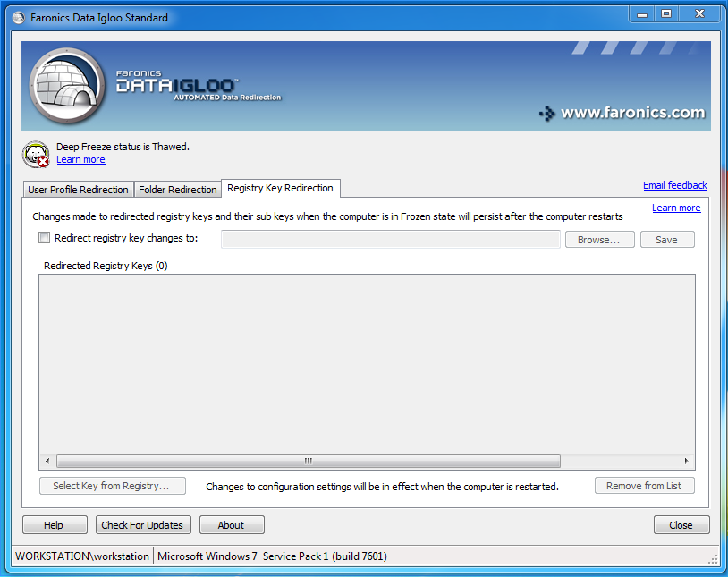Click the scrollbar right arrow under the keys list
Image resolution: width=728 pixels, height=577 pixels.
click(686, 462)
